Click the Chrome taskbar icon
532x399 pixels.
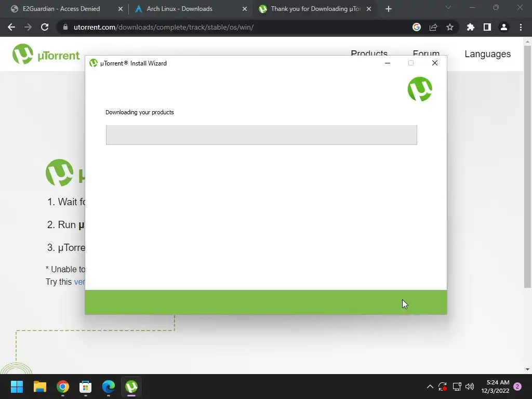click(x=63, y=387)
